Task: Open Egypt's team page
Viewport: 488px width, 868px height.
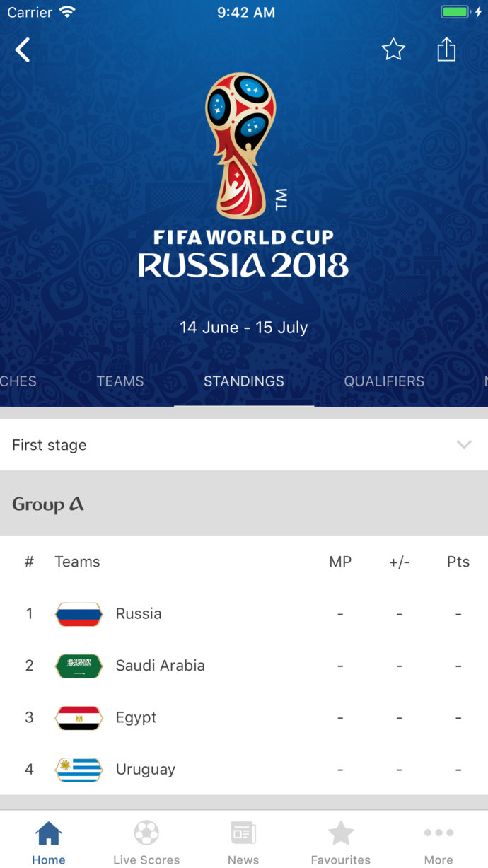Action: point(136,717)
